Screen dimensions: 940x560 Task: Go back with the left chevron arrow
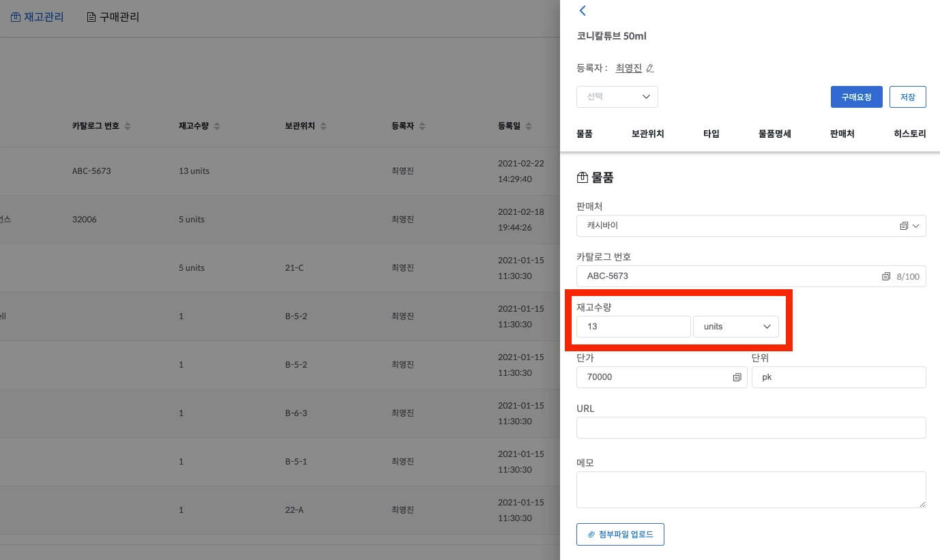pos(582,10)
